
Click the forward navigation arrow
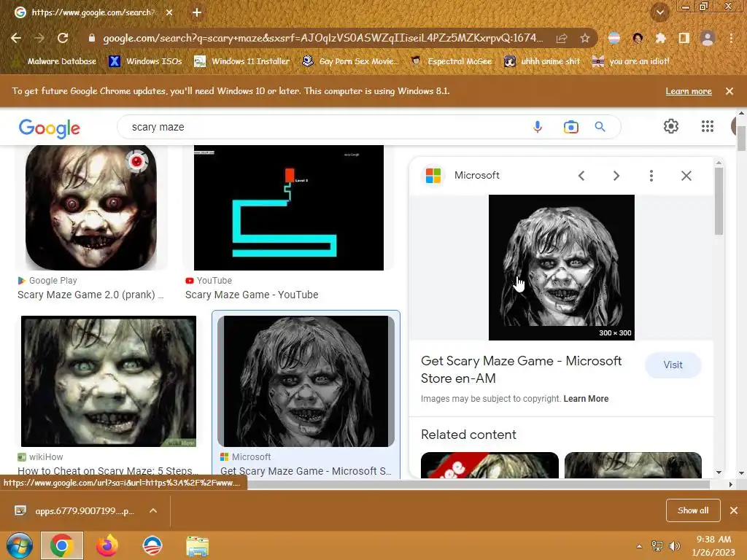39,38
